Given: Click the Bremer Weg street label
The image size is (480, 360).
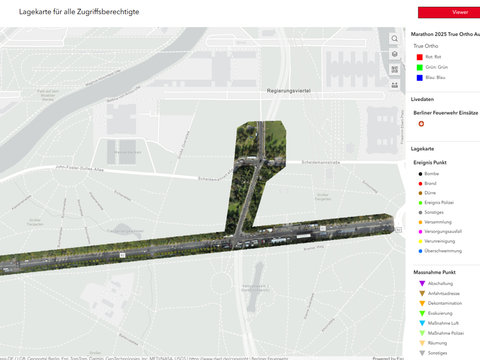Looking at the screenshot, I should click(x=314, y=248).
